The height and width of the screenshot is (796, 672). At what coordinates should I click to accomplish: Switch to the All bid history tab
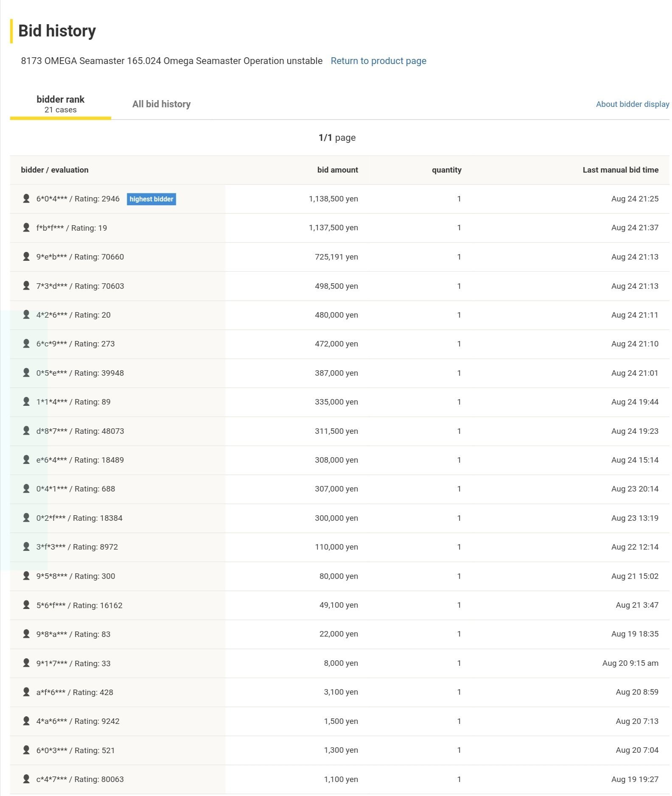click(161, 104)
